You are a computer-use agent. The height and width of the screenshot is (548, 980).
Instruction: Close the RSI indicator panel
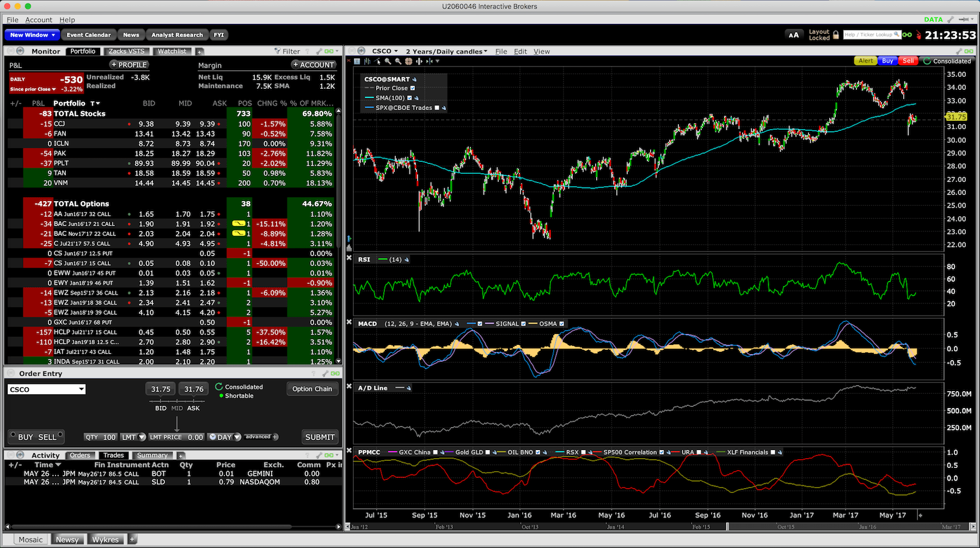[350, 258]
